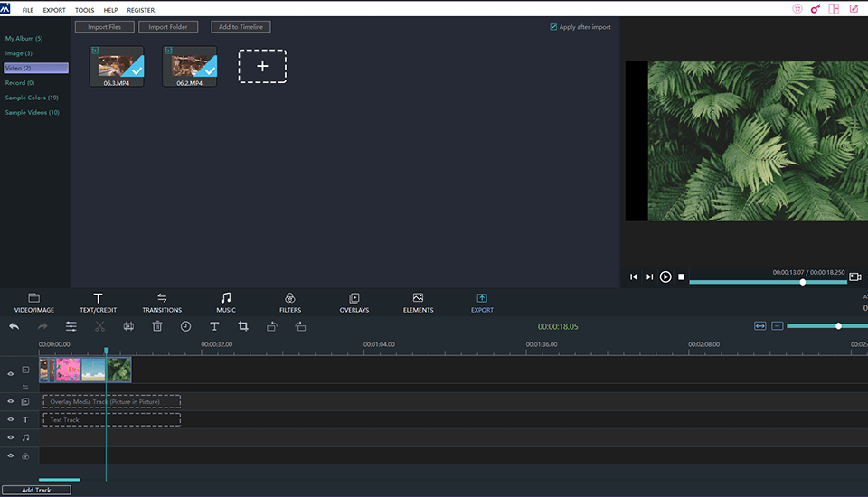The image size is (868, 497).
Task: Click the filter track circles icon
Action: point(25,456)
